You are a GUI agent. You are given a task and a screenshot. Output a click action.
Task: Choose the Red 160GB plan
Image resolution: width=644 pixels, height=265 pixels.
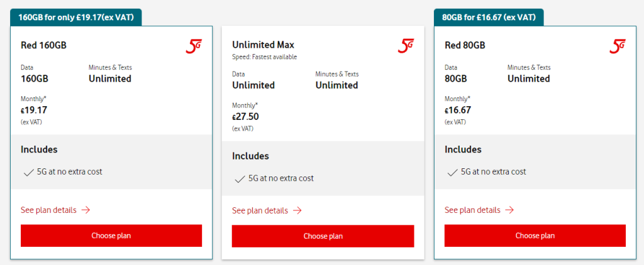111,235
